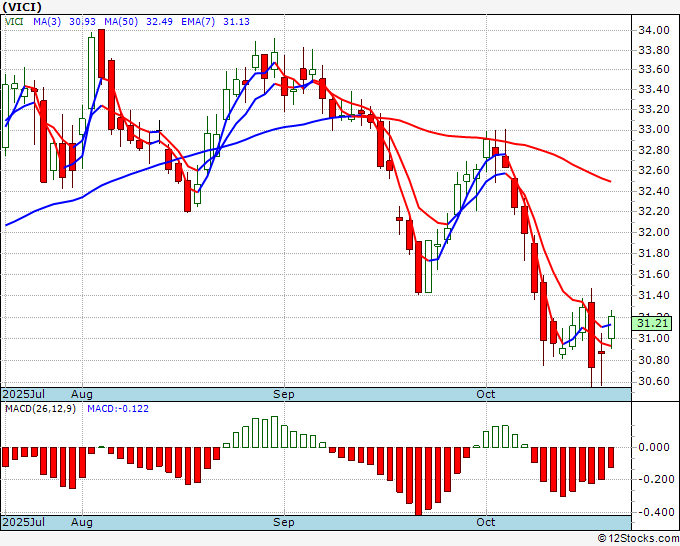This screenshot has width=680, height=546.
Task: Click the current price tag 31.21
Action: 652,323
